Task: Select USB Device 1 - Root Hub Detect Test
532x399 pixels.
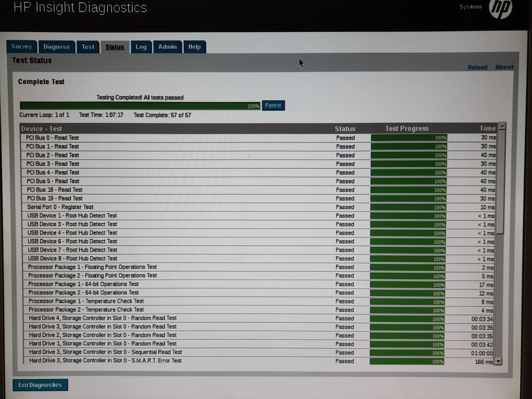Action: [259, 216]
